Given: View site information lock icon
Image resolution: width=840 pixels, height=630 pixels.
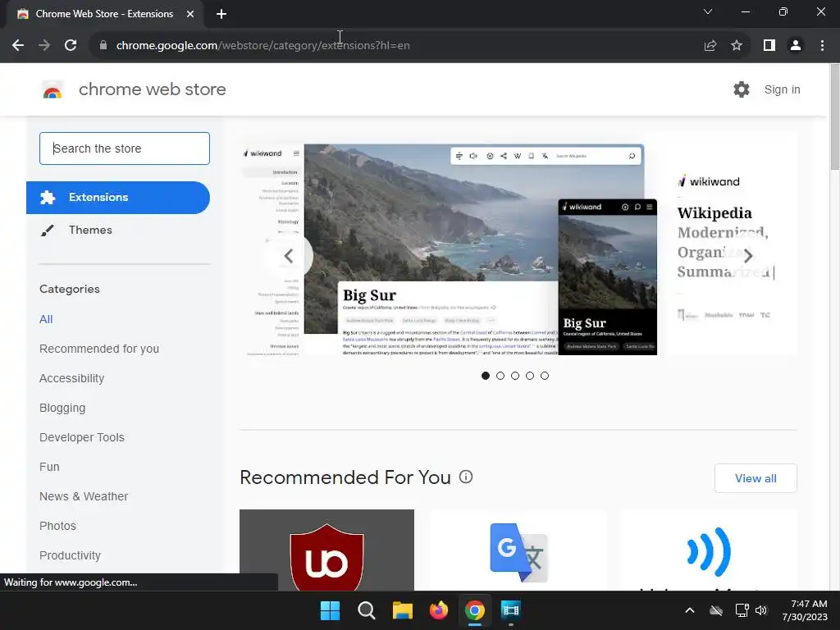Looking at the screenshot, I should (x=103, y=46).
